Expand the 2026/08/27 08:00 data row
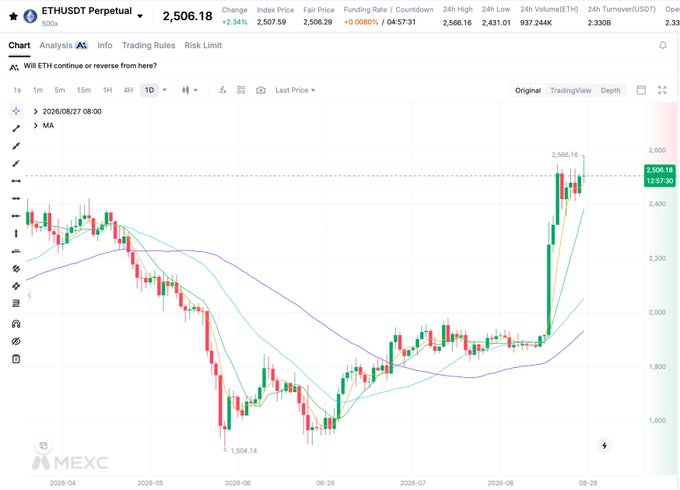The image size is (680, 490). 36,111
